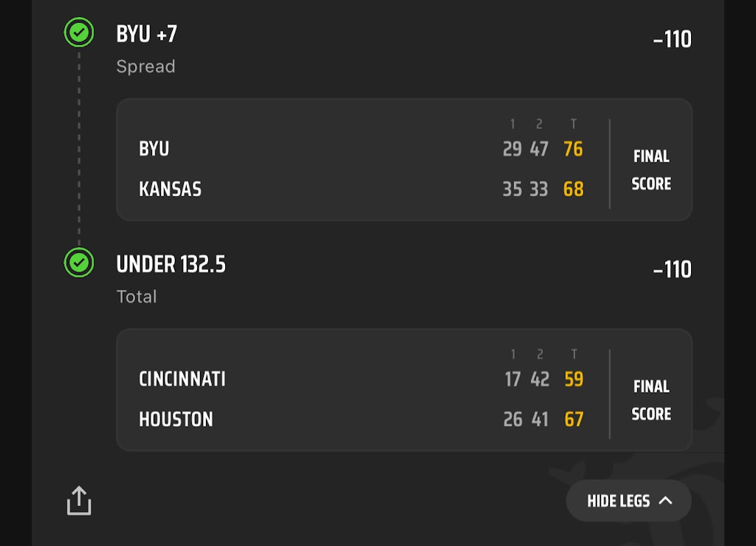Click the -110 odds for UNDER 132.5
This screenshot has height=546, width=756.
(672, 269)
